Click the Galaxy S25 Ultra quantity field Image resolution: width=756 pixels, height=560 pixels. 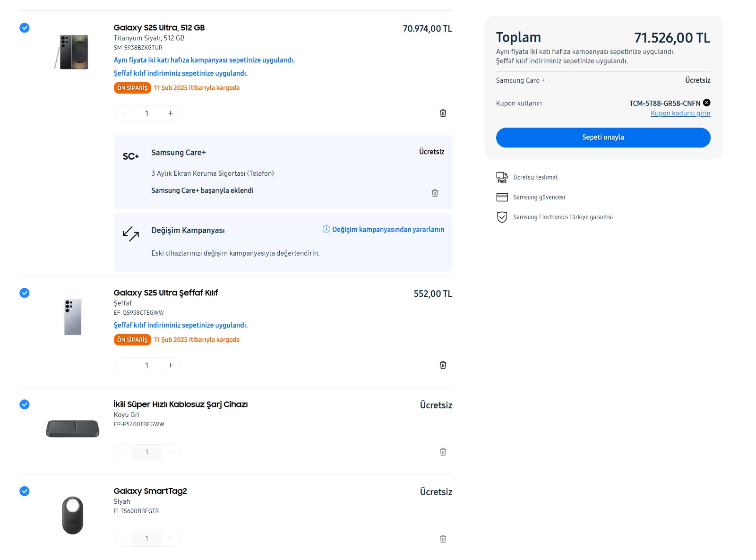coord(147,113)
